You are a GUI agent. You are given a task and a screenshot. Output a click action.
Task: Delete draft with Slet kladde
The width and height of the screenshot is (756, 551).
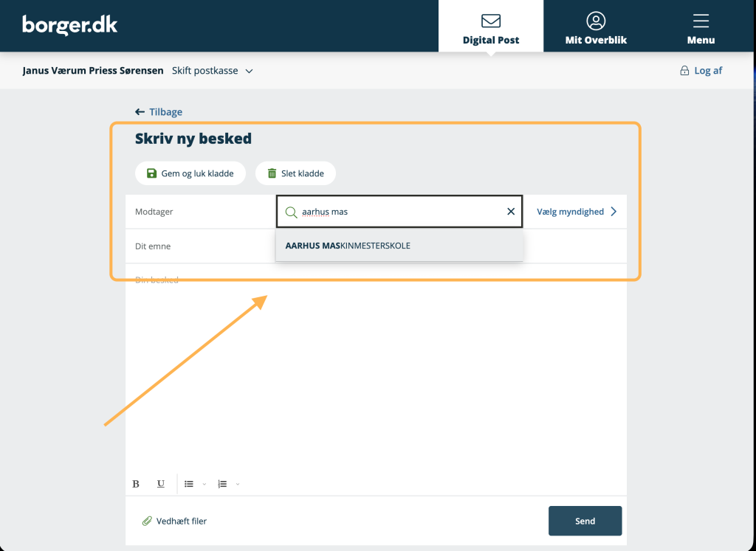(x=295, y=173)
